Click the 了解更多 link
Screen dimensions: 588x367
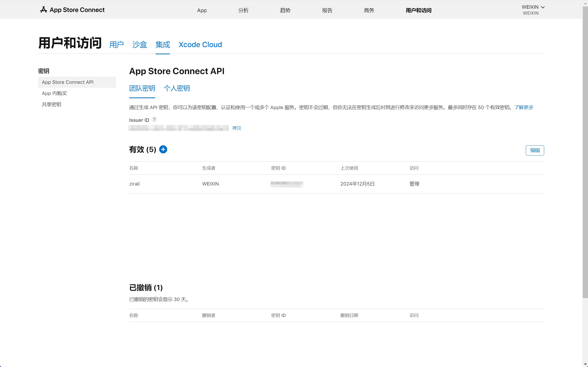524,107
